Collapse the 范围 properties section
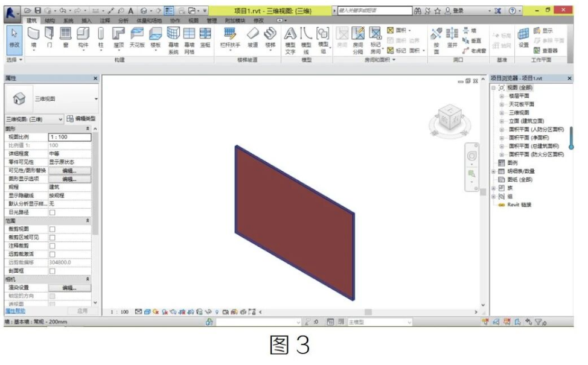The image size is (588, 365). (x=88, y=221)
